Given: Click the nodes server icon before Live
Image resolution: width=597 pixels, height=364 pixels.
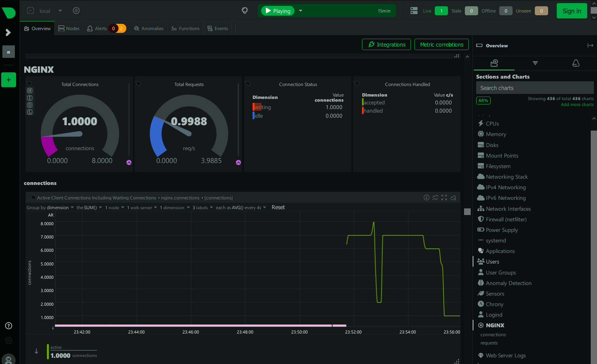Looking at the screenshot, I should (414, 11).
